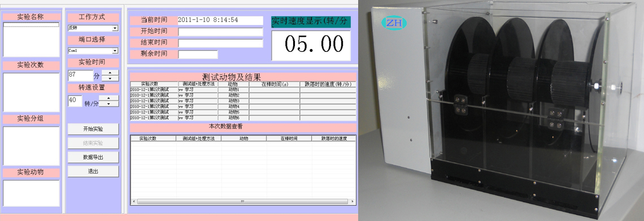Screen dimensions: 644x221
Task: Click the 开始时间 input field
Action: point(220,32)
